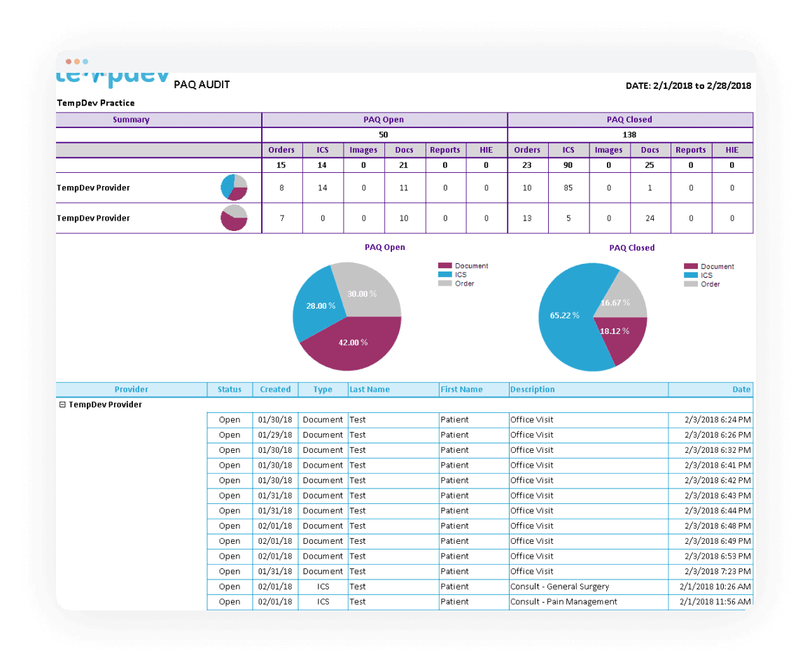This screenshot has height=672, width=812.
Task: Click the PAQ Closed total value 138
Action: pos(630,134)
